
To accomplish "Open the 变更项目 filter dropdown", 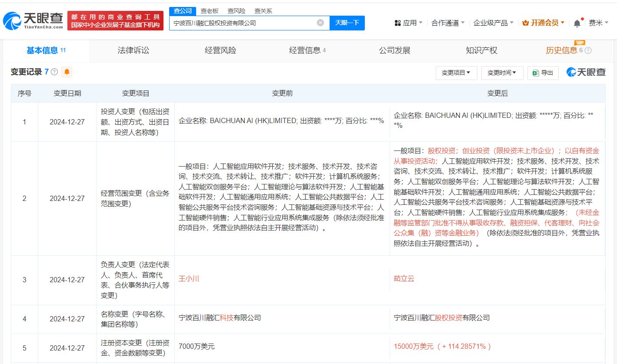I will coord(456,73).
